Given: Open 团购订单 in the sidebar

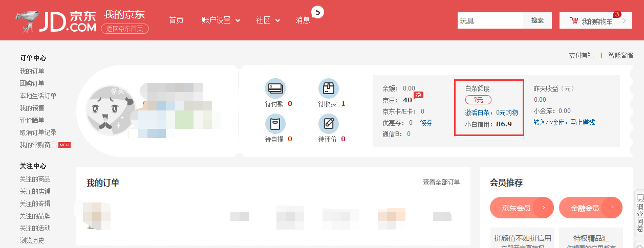Looking at the screenshot, I should click(32, 83).
